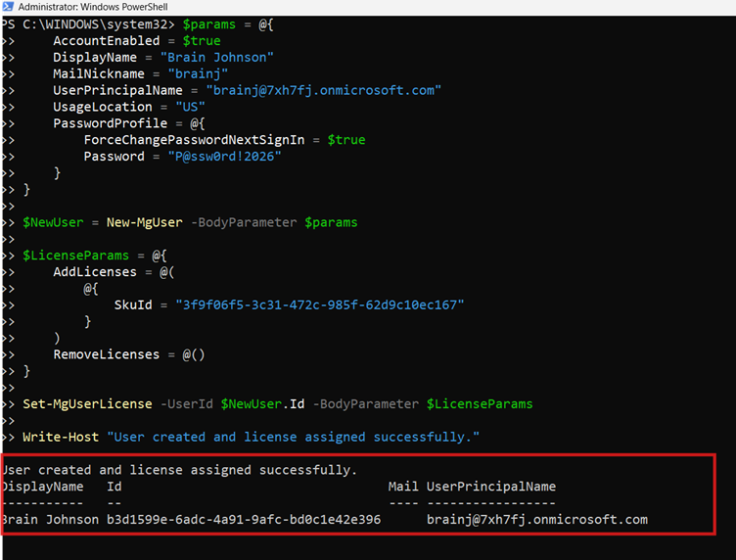736x560 pixels.
Task: Click the PowerShell icon in title bar
Action: 8,7
